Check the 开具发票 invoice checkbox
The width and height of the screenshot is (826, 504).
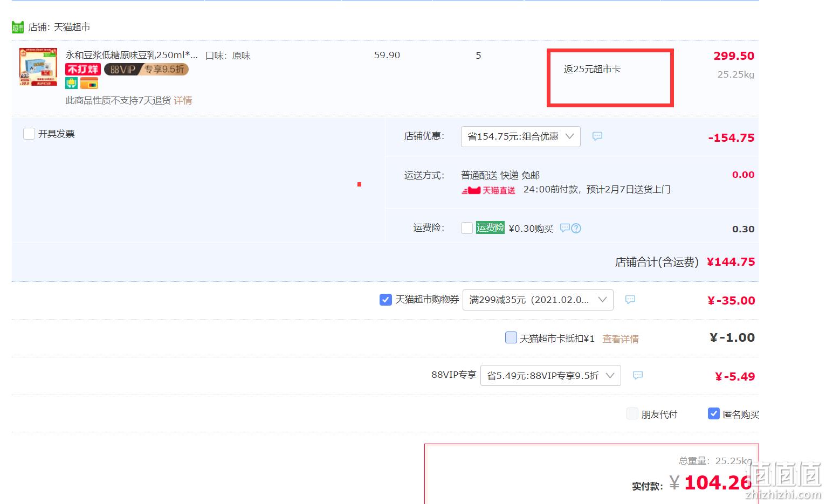(x=29, y=134)
